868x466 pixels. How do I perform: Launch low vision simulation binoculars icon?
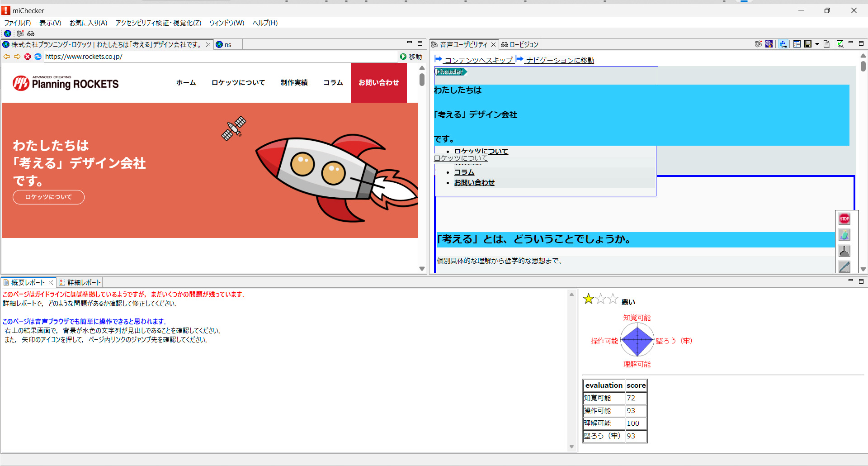pyautogui.click(x=31, y=33)
